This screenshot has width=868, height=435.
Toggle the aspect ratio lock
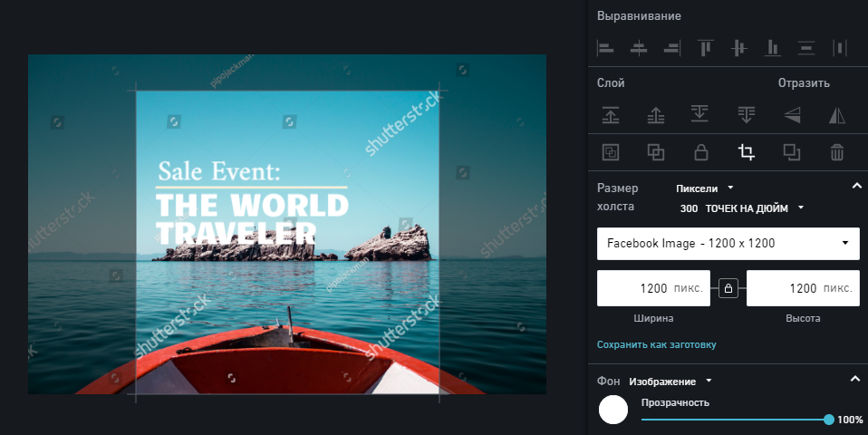(x=728, y=288)
